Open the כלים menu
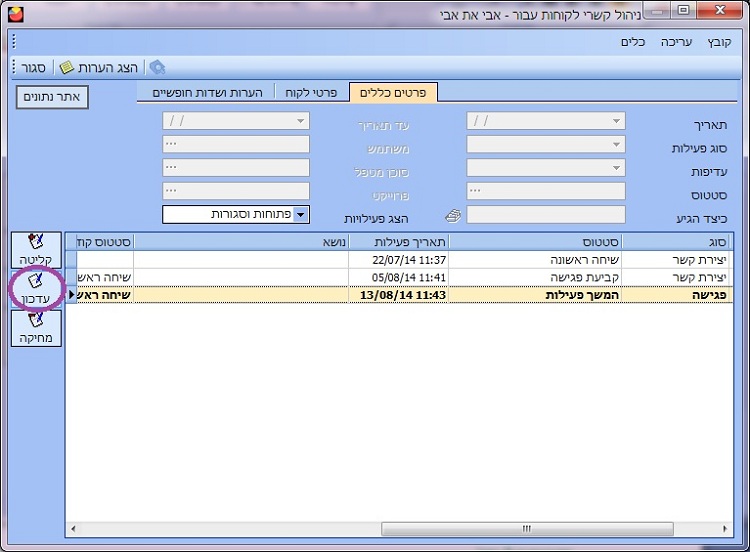 click(x=633, y=42)
